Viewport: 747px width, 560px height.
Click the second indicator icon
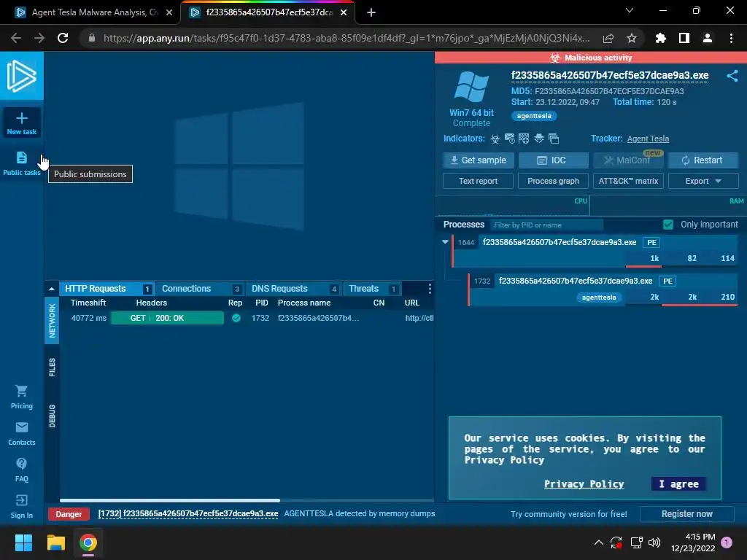(x=510, y=139)
